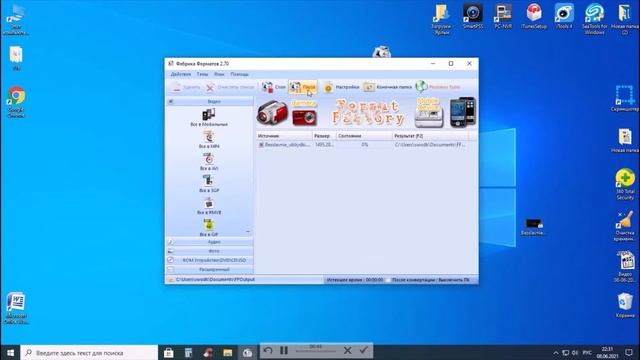Open the Windows Start menu

tap(10, 352)
